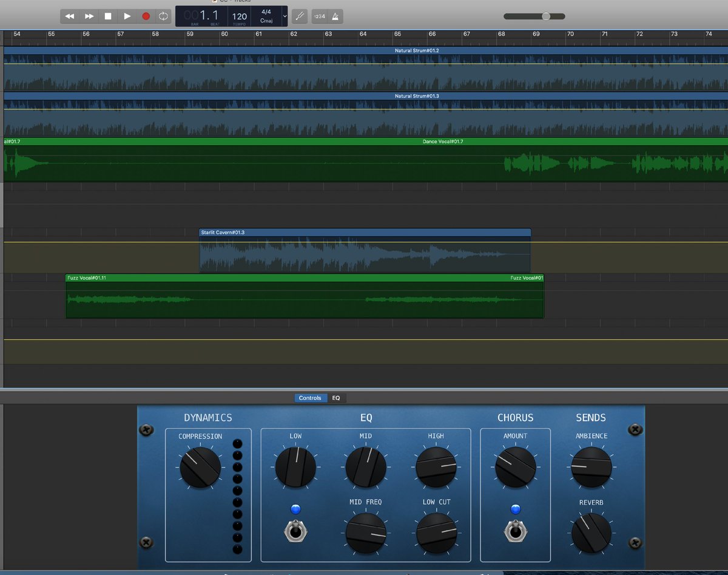Click bar 74 on the timeline ruler
The width and height of the screenshot is (728, 575).
coord(709,34)
